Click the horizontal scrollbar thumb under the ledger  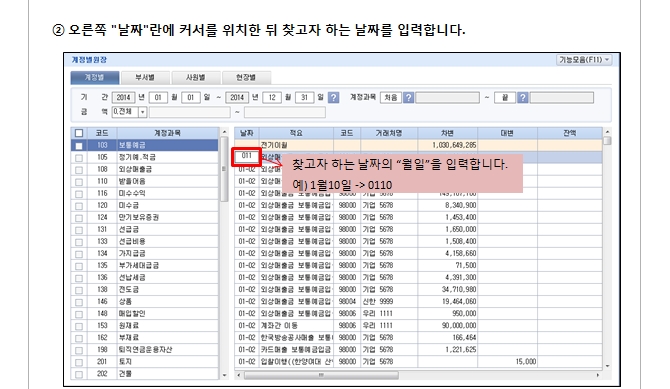click(x=321, y=375)
